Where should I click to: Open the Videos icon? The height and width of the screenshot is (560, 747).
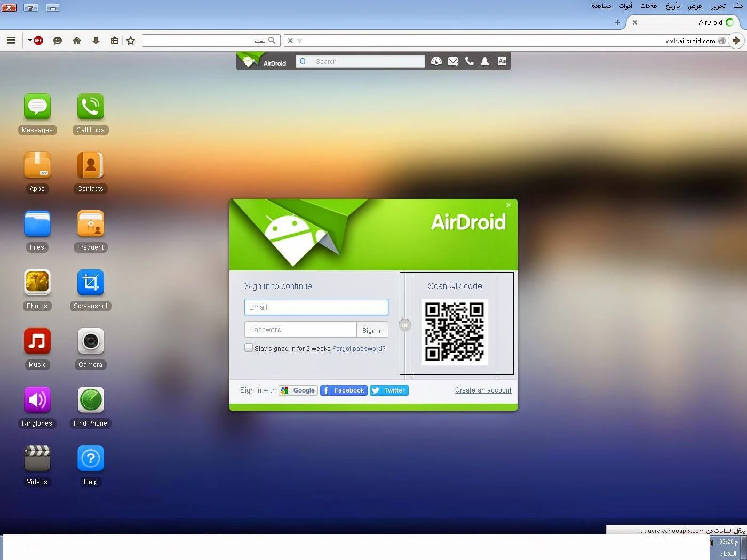(37, 459)
